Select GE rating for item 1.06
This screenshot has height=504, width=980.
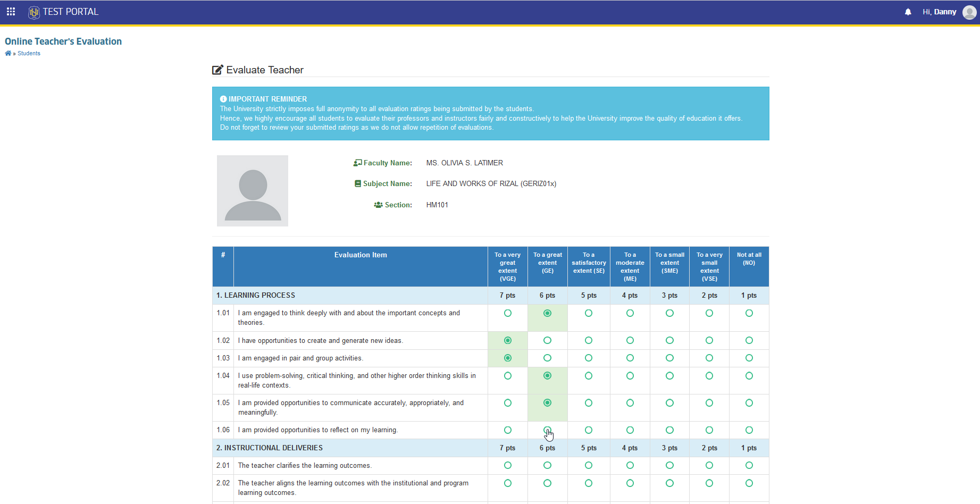click(548, 430)
